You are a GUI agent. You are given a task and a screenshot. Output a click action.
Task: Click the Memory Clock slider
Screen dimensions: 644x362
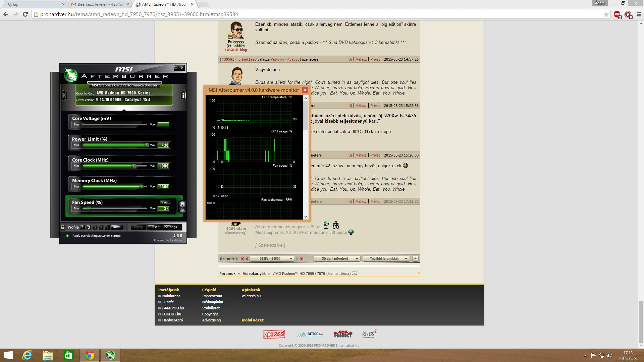(114, 187)
